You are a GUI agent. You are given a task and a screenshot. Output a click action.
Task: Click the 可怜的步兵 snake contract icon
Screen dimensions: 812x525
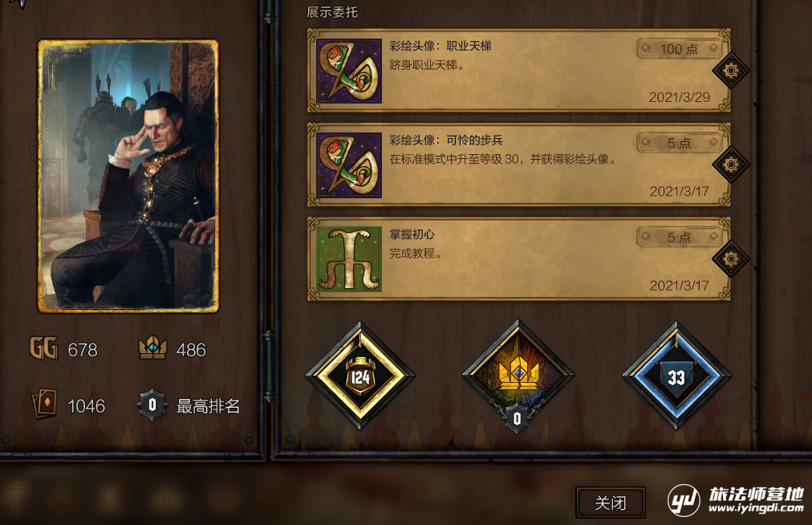coord(349,165)
